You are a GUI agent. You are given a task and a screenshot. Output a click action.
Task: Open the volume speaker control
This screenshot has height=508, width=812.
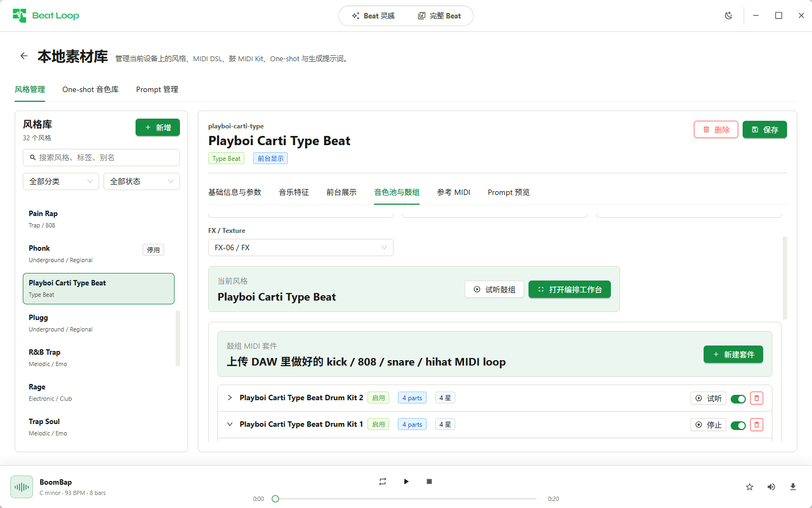coord(771,487)
